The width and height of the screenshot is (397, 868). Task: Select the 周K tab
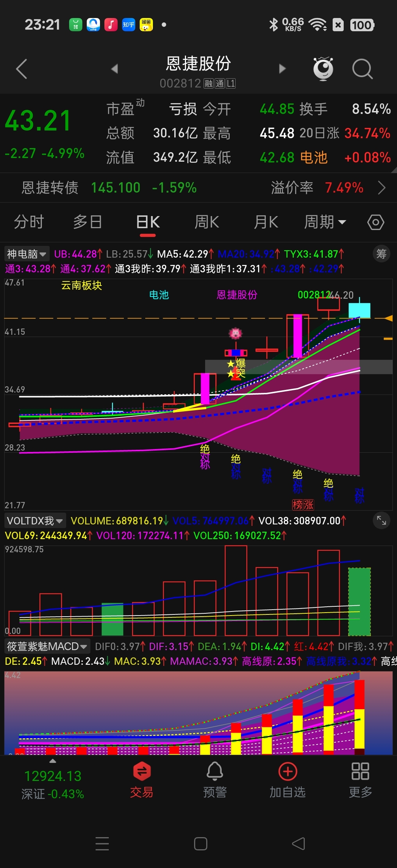[207, 222]
